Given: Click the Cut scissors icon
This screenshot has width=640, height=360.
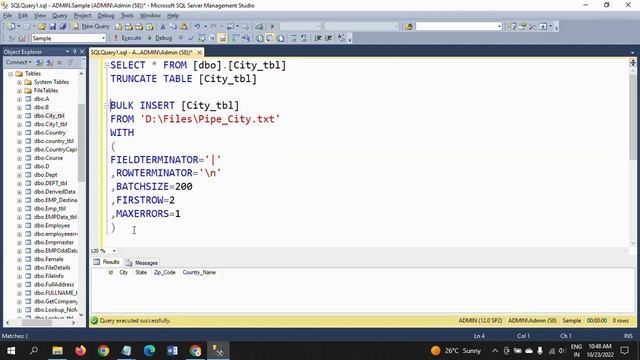Looking at the screenshot, I should [x=163, y=26].
